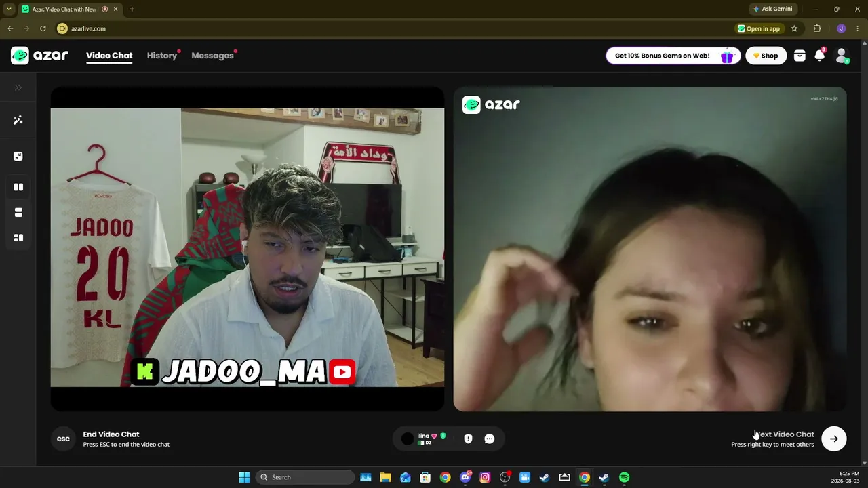Open the effects magic wand tool in sidebar
This screenshot has height=488, width=868.
(x=18, y=120)
